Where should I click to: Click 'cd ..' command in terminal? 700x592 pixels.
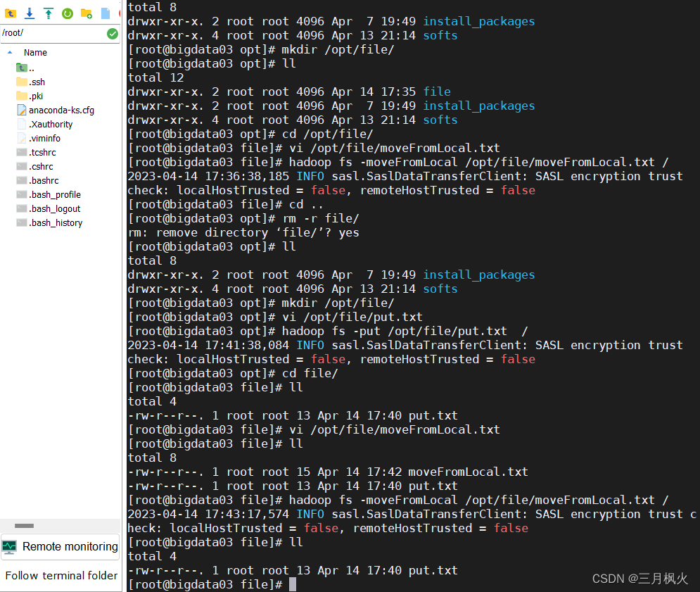306,204
